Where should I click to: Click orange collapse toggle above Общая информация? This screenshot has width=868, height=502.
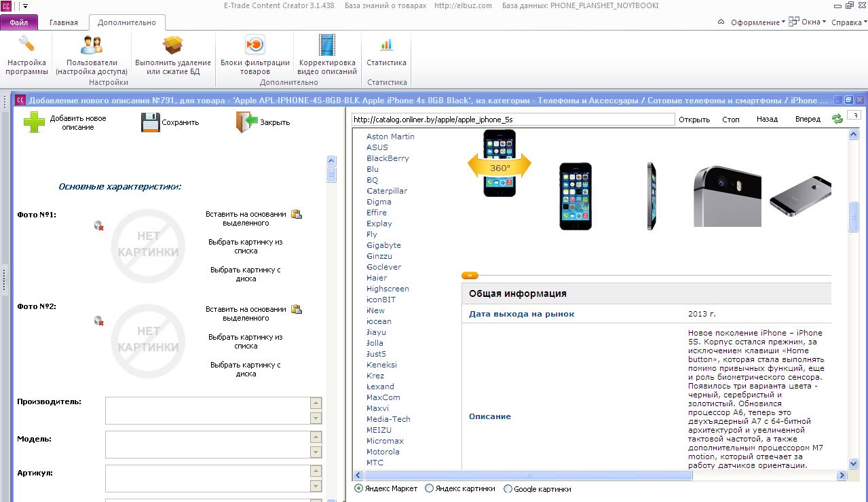pos(470,275)
